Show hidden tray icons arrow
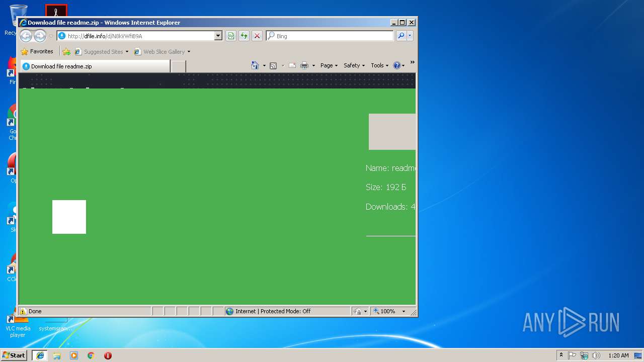 [561, 355]
